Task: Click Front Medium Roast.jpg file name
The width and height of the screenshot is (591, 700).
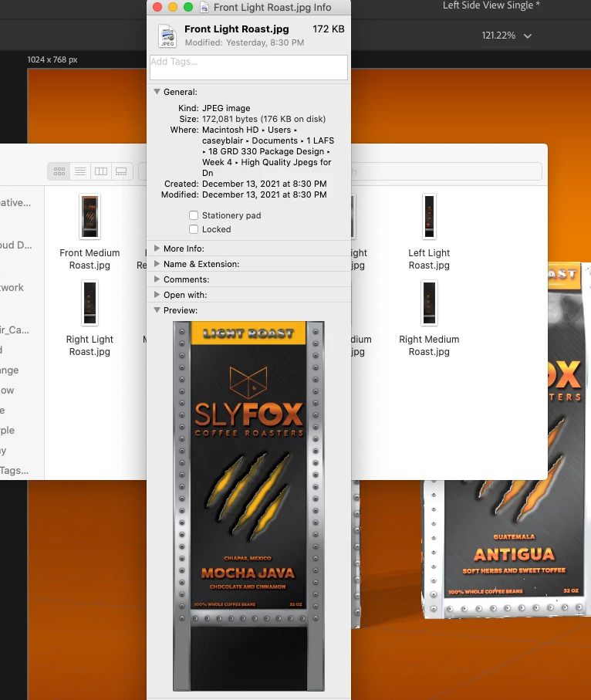Action: pyautogui.click(x=89, y=259)
